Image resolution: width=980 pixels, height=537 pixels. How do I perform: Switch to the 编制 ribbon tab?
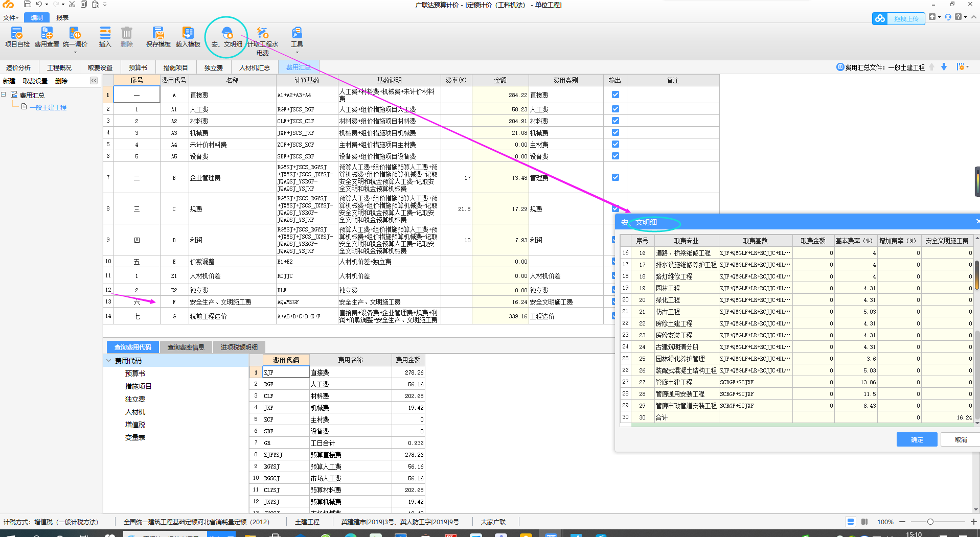[37, 17]
